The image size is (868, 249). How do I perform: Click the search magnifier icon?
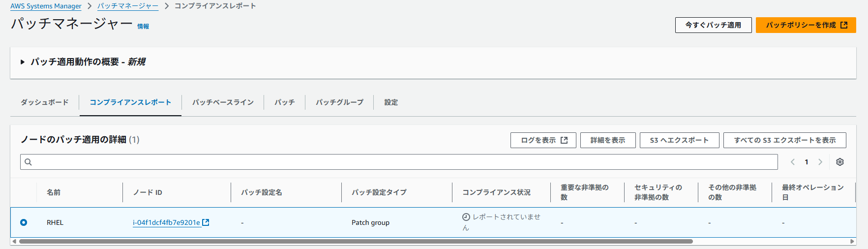click(28, 162)
